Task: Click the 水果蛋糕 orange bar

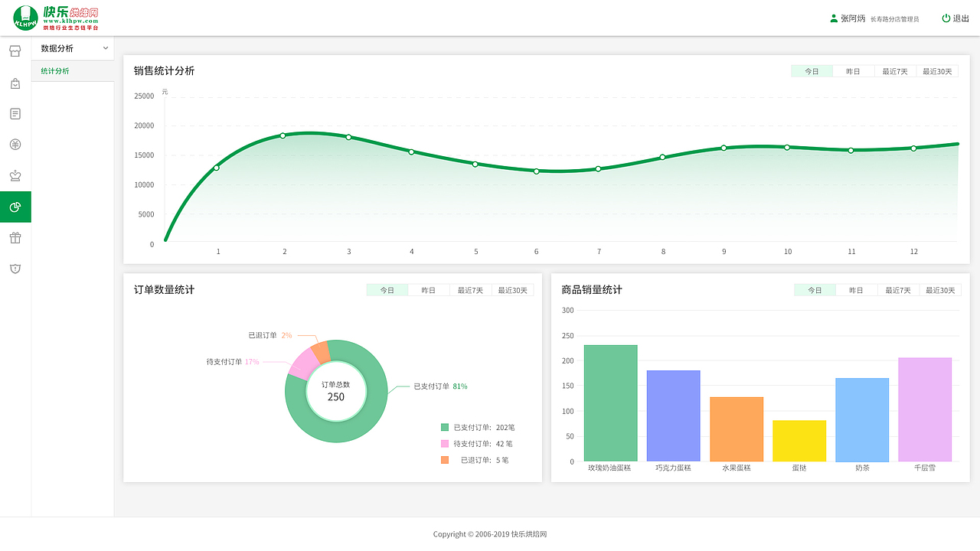Action: coord(737,429)
